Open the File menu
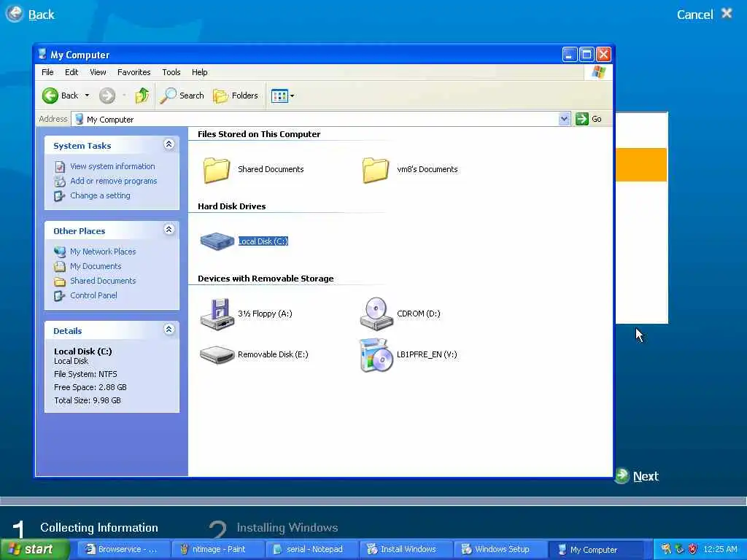Image resolution: width=747 pixels, height=560 pixels. coord(47,72)
